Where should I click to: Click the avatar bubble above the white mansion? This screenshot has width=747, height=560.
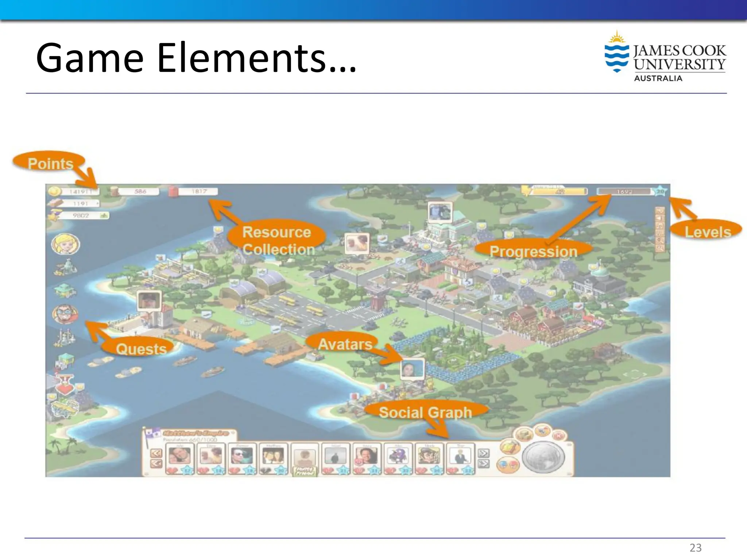[x=440, y=212]
